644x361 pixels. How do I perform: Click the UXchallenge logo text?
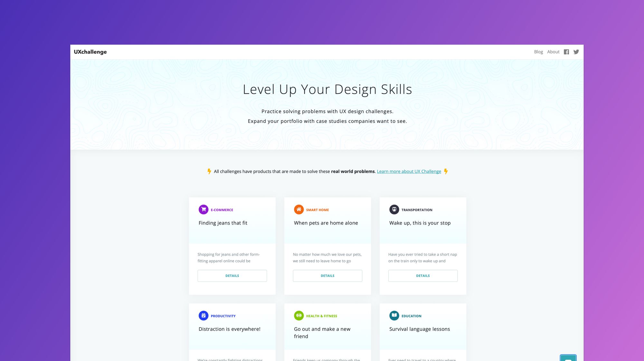tap(90, 52)
